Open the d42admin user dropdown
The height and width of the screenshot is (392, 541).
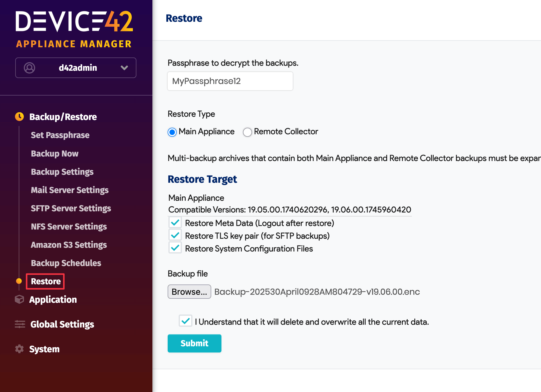pos(124,68)
